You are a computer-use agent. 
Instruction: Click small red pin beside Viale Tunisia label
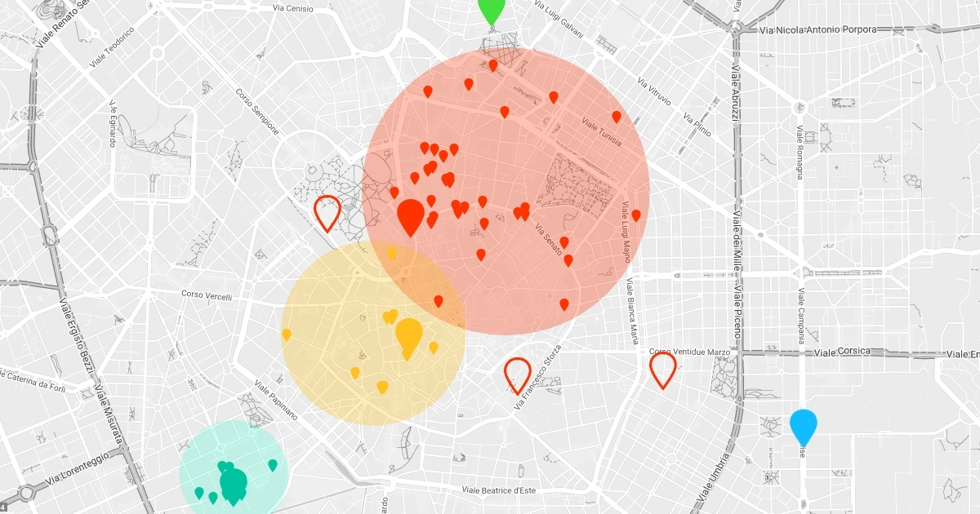(617, 117)
